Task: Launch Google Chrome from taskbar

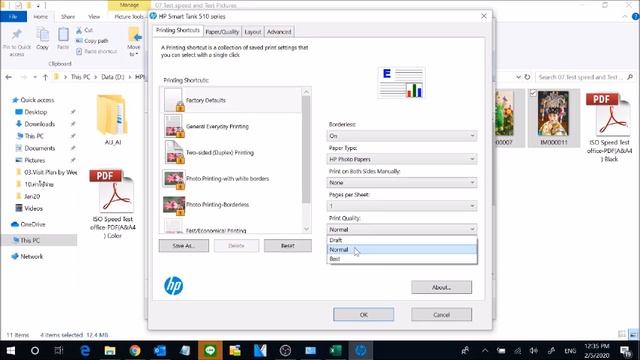Action: coord(135,351)
